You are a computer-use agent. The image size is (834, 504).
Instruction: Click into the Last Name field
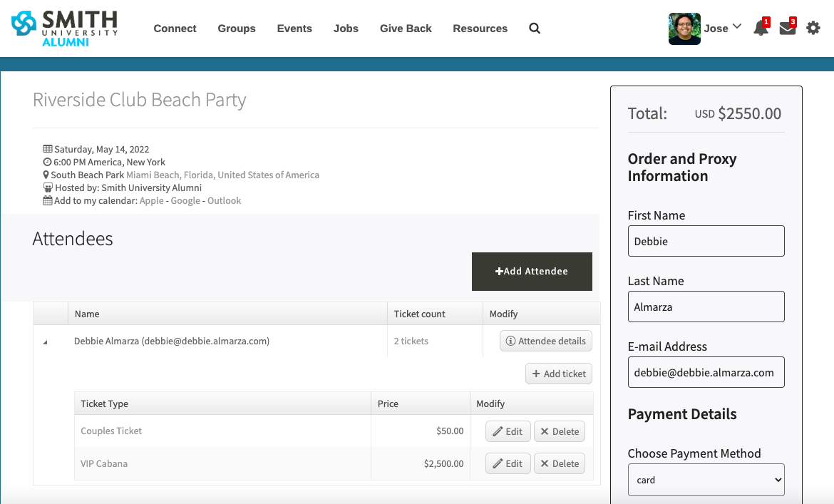coord(706,307)
